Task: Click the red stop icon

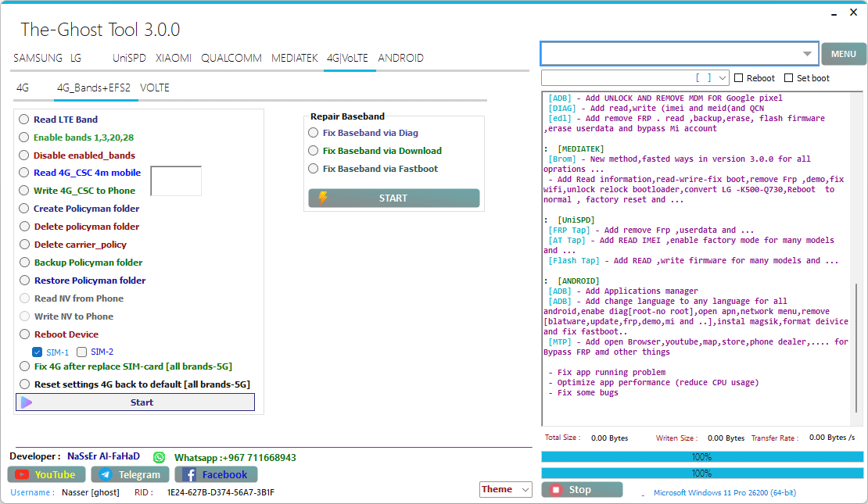Action: pyautogui.click(x=556, y=490)
